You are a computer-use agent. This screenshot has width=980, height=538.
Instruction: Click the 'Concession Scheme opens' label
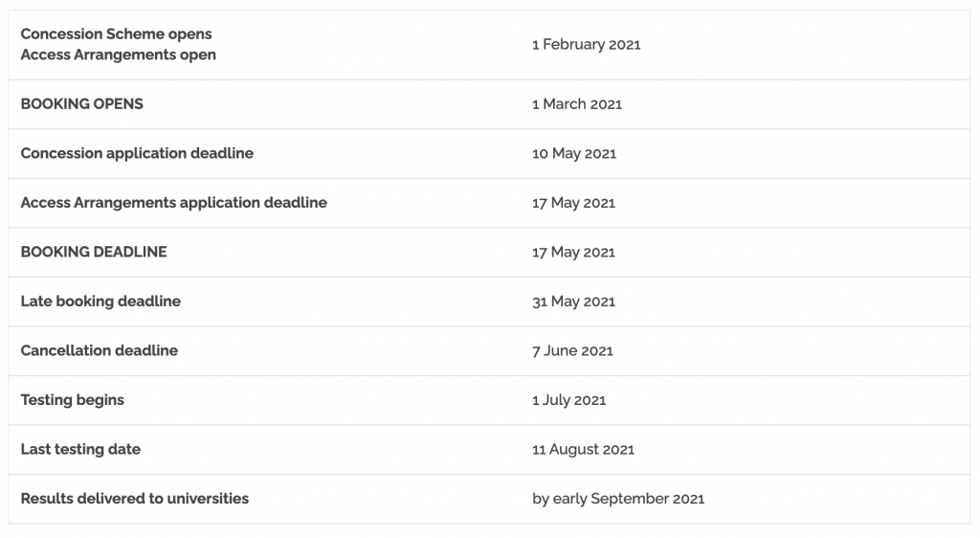point(116,34)
